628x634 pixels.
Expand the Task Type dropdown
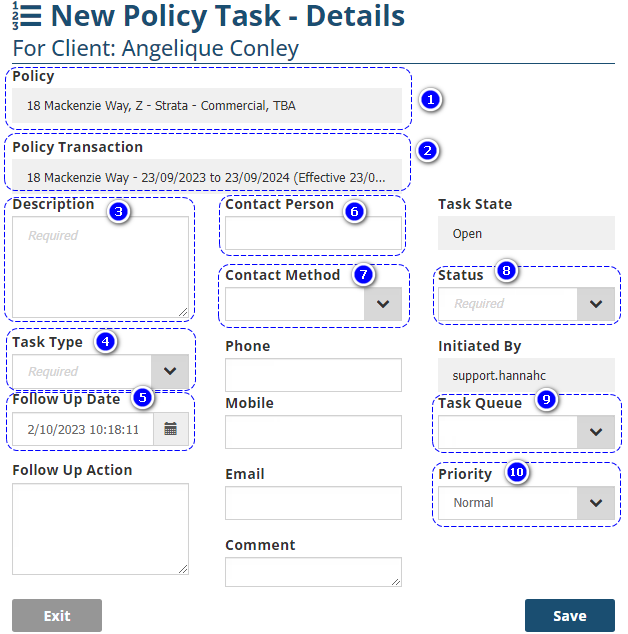tap(169, 371)
